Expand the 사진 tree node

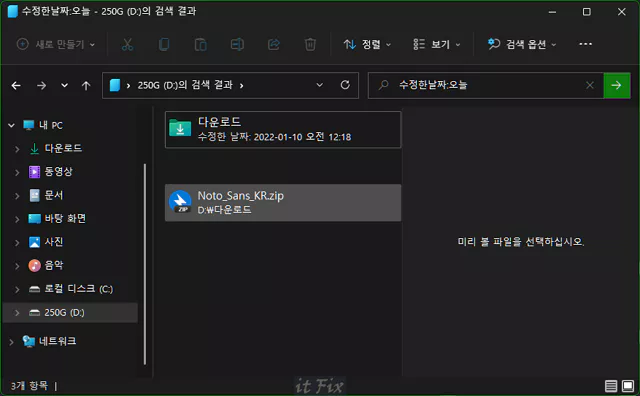[x=17, y=242]
